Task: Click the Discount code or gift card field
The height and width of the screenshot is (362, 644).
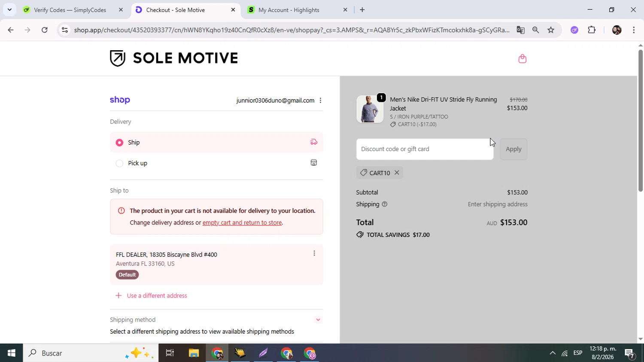Action: coord(425,149)
